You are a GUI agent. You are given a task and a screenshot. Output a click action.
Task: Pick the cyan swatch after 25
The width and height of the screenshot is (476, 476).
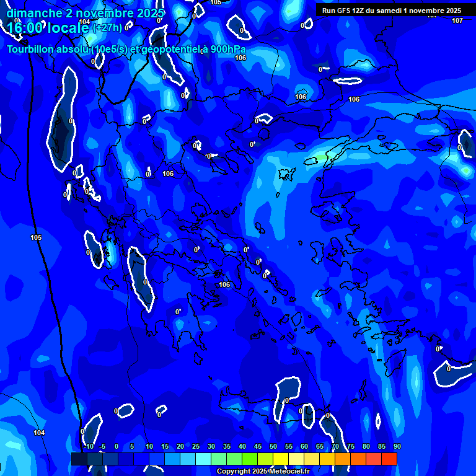[203, 459]
